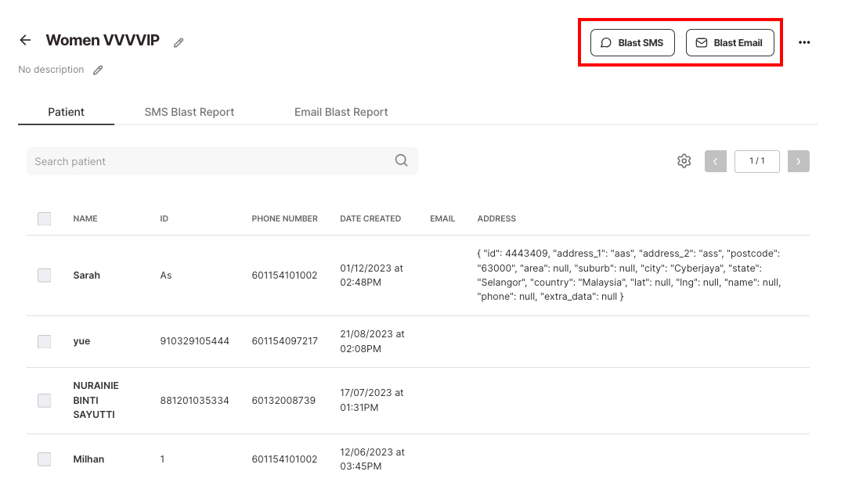Viewport: 841px width, 504px height.
Task: Click patient name Sarah
Action: 87,275
